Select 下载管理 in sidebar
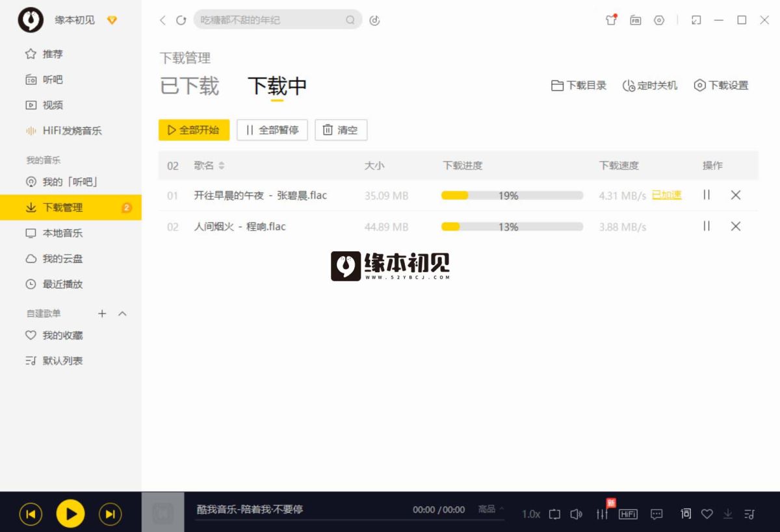Viewport: 780px width, 532px height. pos(71,208)
